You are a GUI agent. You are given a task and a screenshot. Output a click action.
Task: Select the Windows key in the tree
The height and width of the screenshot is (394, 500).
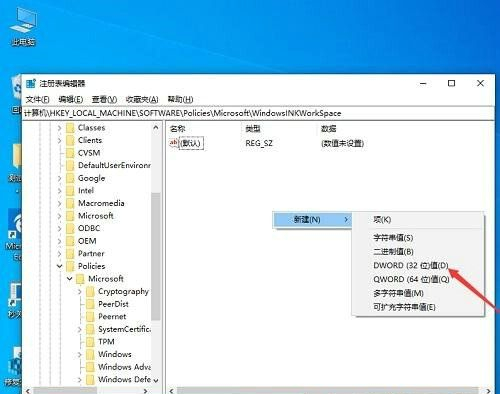click(x=115, y=354)
